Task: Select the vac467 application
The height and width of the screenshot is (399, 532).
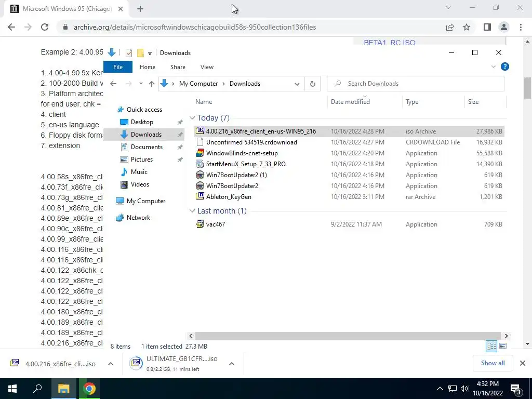Action: [x=349, y=224]
